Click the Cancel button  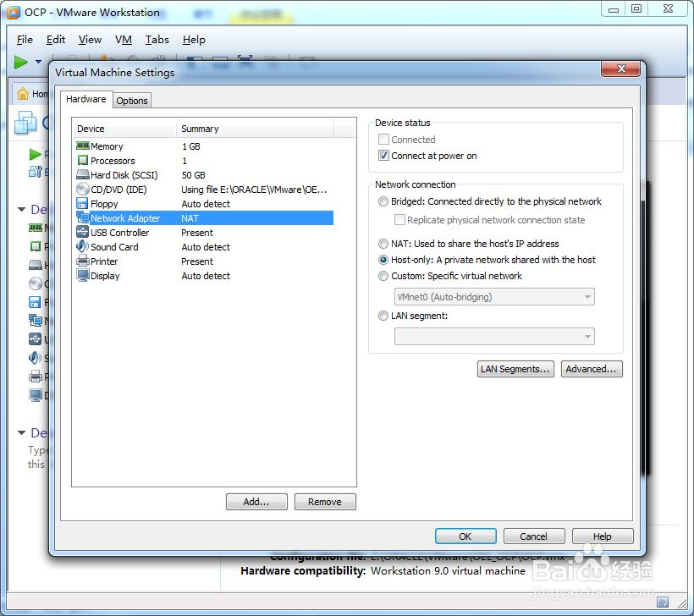pyautogui.click(x=534, y=536)
